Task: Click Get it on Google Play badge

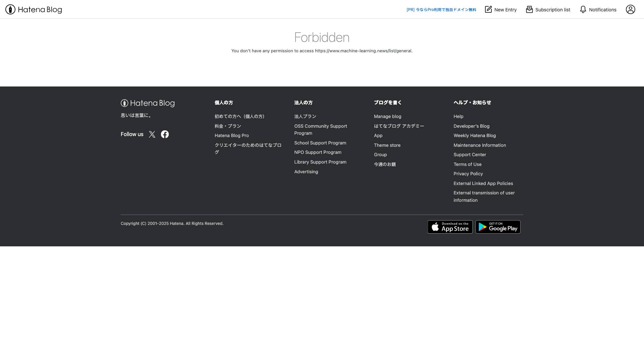Action: click(498, 227)
